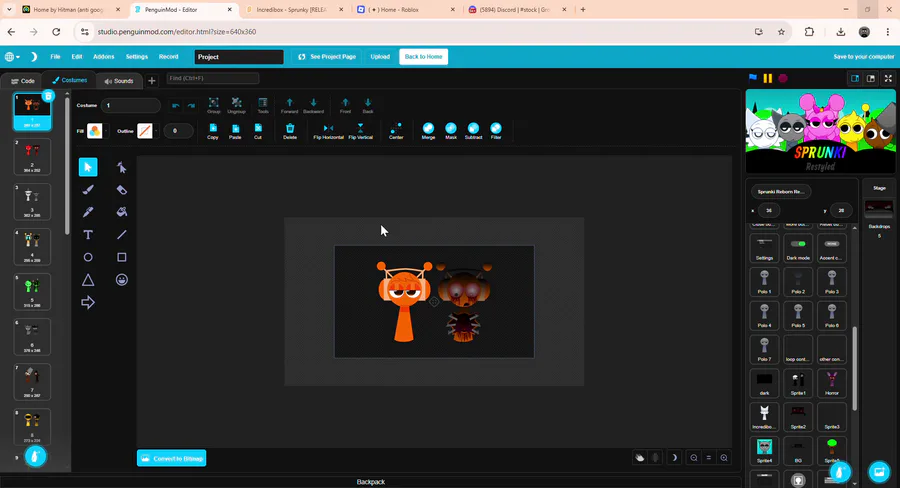This screenshot has width=900, height=488.
Task: Open the Settings menu
Action: click(137, 57)
